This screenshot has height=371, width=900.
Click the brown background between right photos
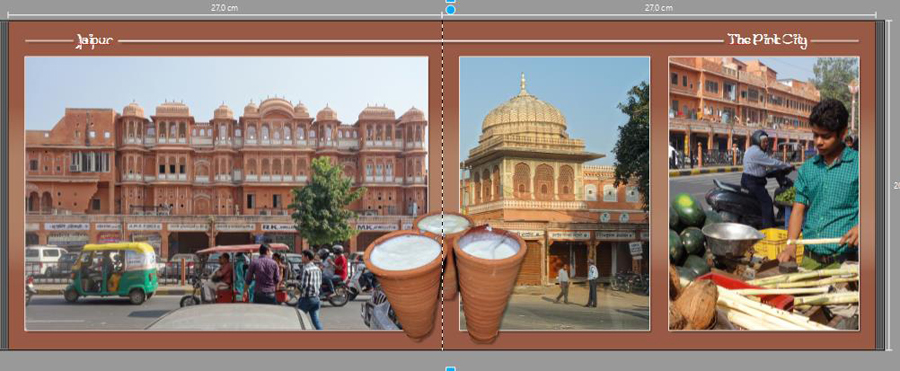[x=659, y=193]
